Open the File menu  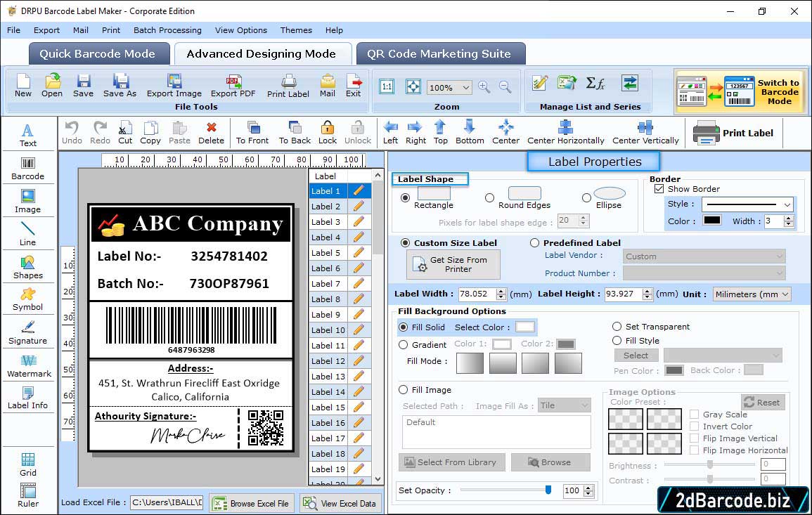(x=14, y=30)
